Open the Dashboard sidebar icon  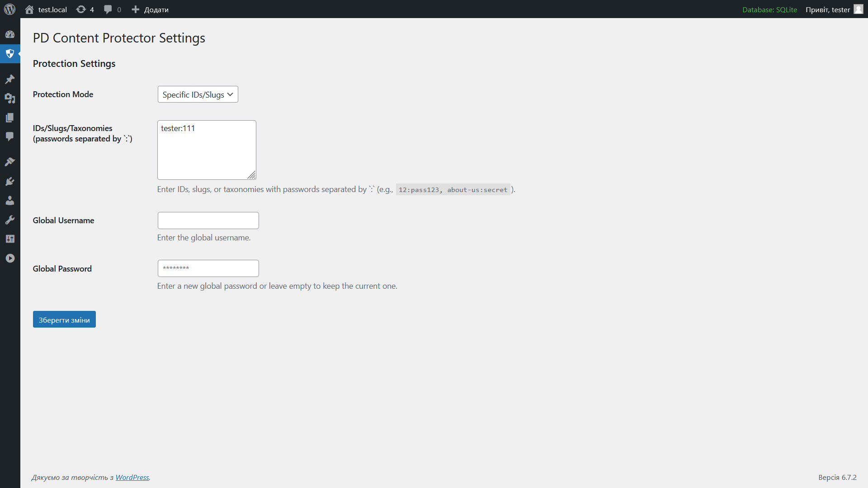(x=10, y=34)
